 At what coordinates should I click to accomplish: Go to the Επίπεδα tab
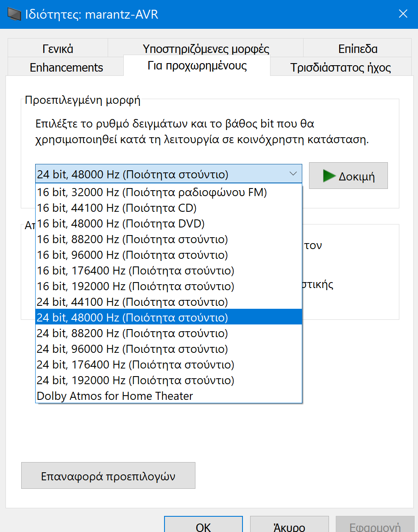tap(358, 48)
